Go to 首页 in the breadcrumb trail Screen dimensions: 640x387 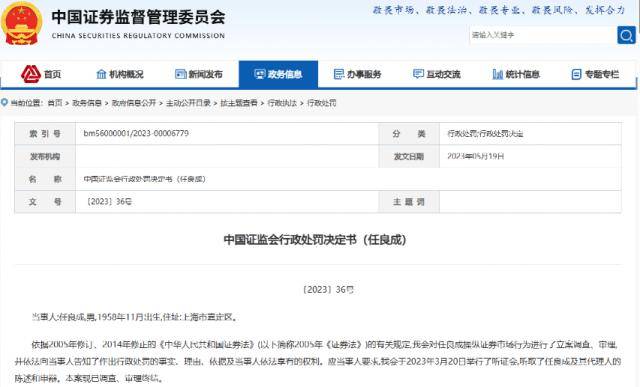pyautogui.click(x=55, y=103)
